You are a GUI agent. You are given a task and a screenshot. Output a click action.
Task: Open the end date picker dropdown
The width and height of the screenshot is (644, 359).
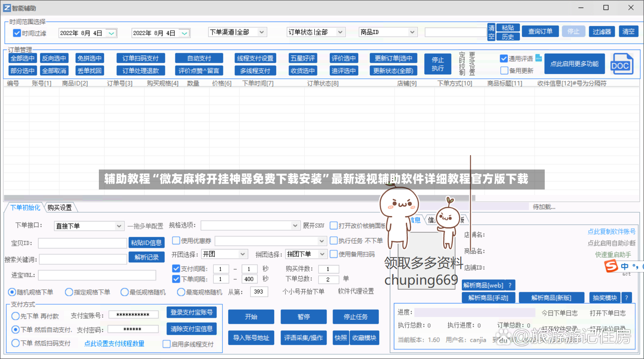[184, 33]
